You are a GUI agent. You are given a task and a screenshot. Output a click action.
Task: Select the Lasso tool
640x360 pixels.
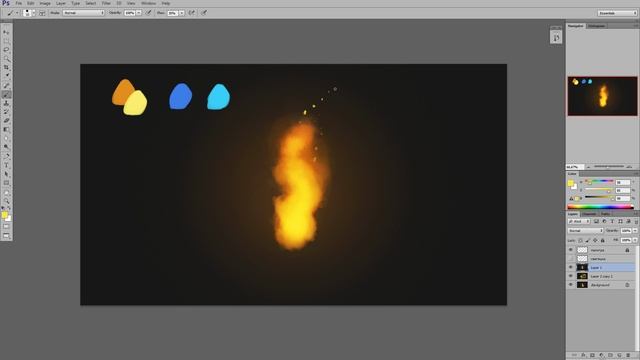click(6, 49)
